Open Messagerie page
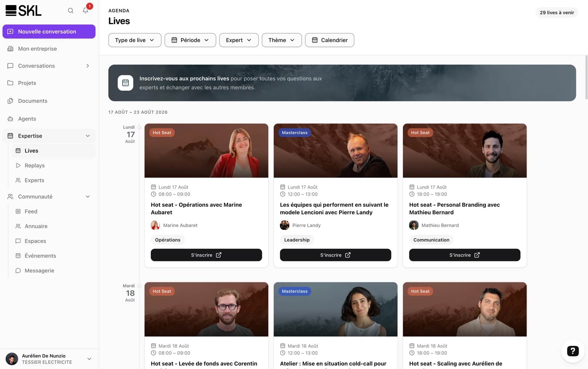The height and width of the screenshot is (369, 588). (54, 271)
